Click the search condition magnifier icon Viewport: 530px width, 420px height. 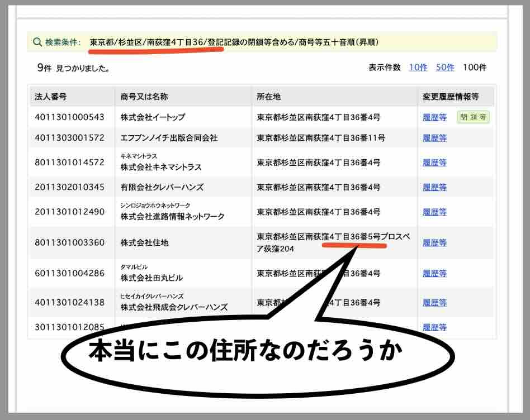coord(37,42)
